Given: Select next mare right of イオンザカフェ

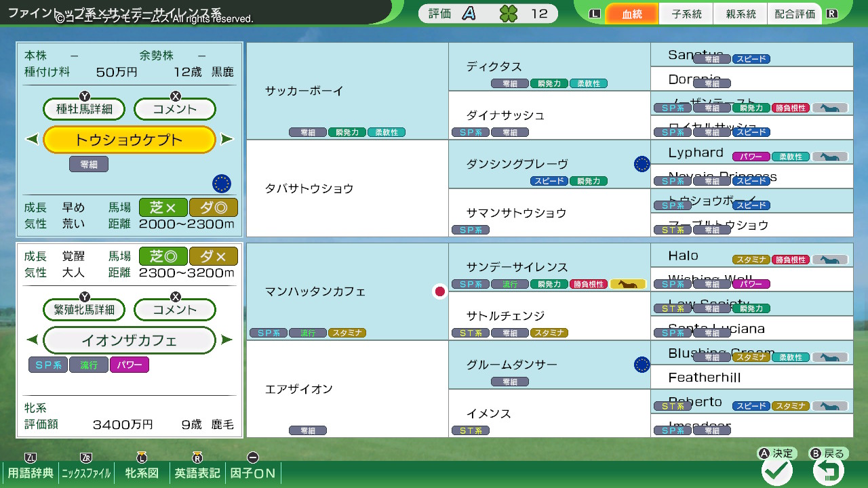Looking at the screenshot, I should (227, 340).
